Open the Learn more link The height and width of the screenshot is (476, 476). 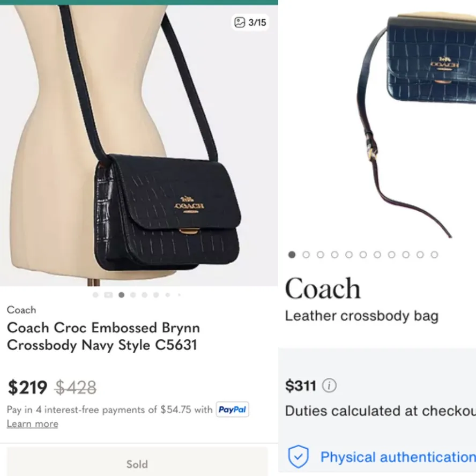tap(32, 423)
